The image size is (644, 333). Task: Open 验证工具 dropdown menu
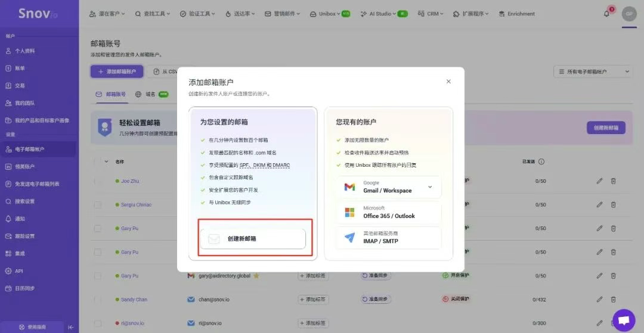197,14
